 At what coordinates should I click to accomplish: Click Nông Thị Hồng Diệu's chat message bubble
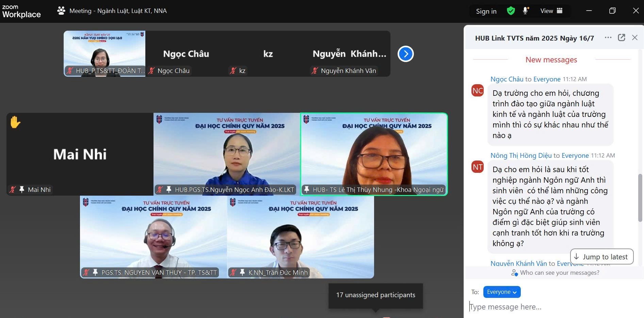(x=550, y=207)
